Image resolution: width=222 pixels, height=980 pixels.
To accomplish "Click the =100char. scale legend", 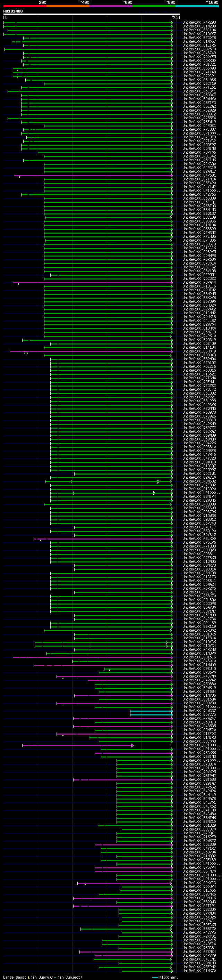I will click(164, 977).
